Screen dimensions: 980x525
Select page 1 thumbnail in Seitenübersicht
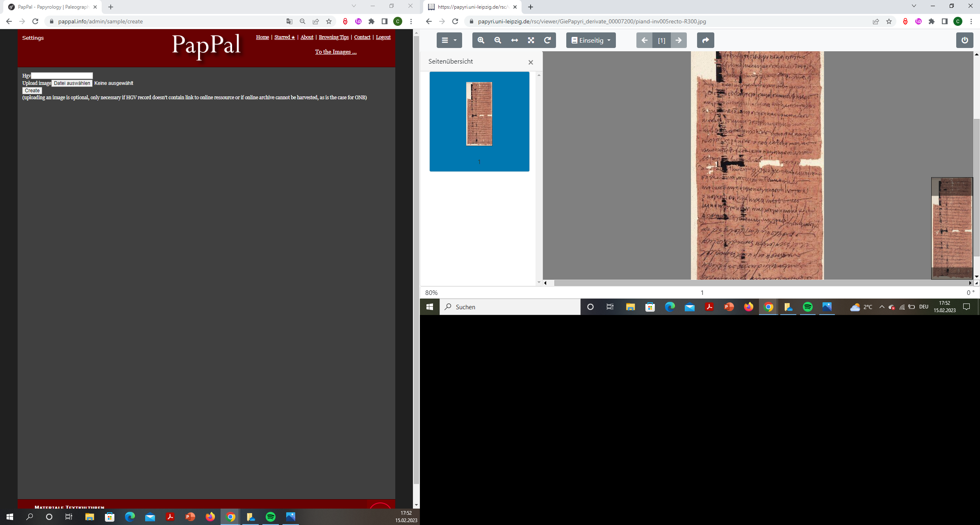(479, 121)
